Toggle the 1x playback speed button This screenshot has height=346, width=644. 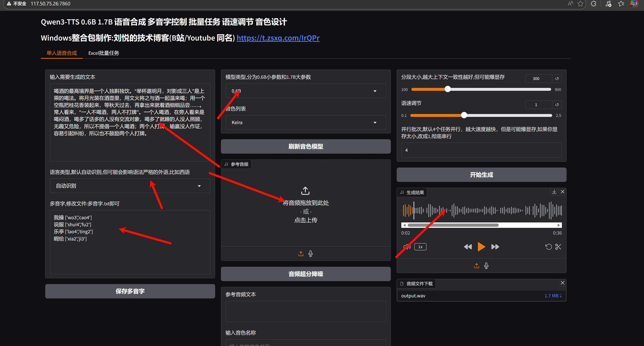420,247
